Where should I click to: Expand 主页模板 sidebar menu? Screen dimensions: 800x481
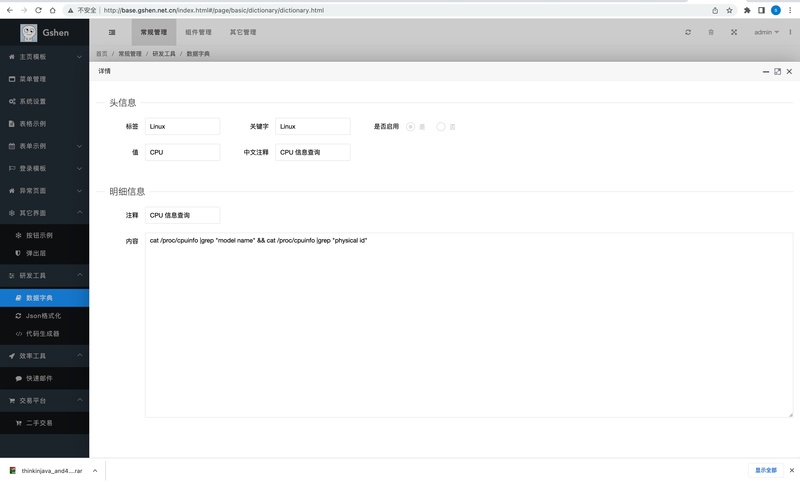tap(44, 57)
